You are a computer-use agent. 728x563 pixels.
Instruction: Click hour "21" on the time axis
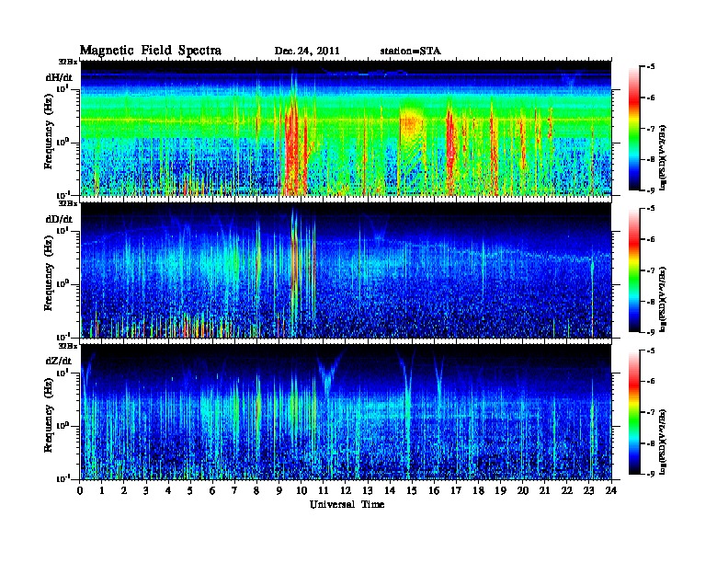point(544,491)
